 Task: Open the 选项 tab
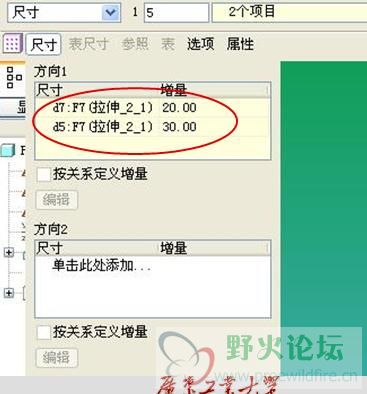(x=200, y=44)
